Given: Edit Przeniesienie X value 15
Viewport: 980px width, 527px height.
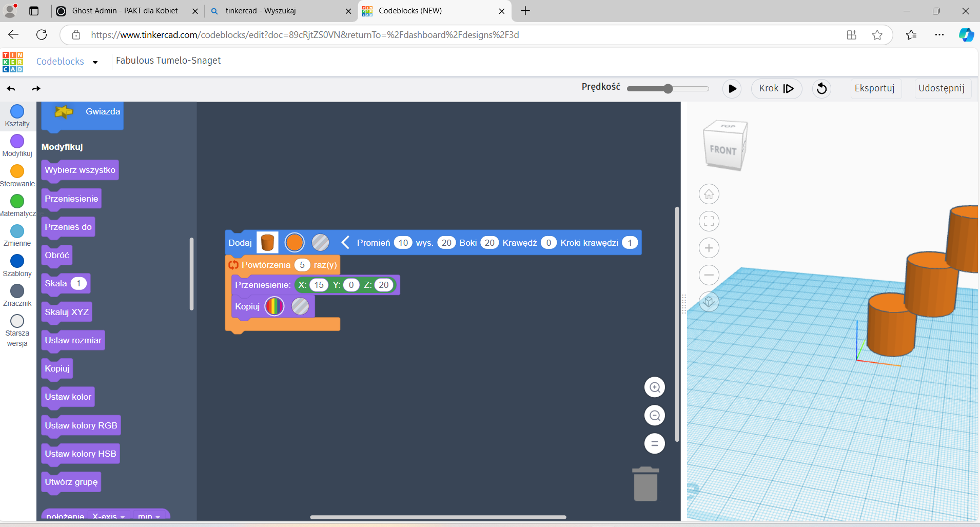Looking at the screenshot, I should pos(319,285).
